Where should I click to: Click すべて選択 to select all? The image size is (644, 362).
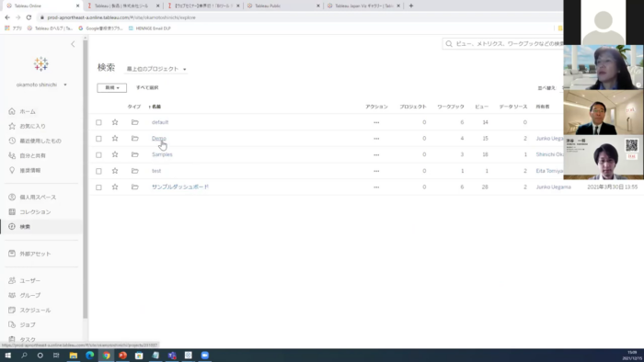[147, 87]
